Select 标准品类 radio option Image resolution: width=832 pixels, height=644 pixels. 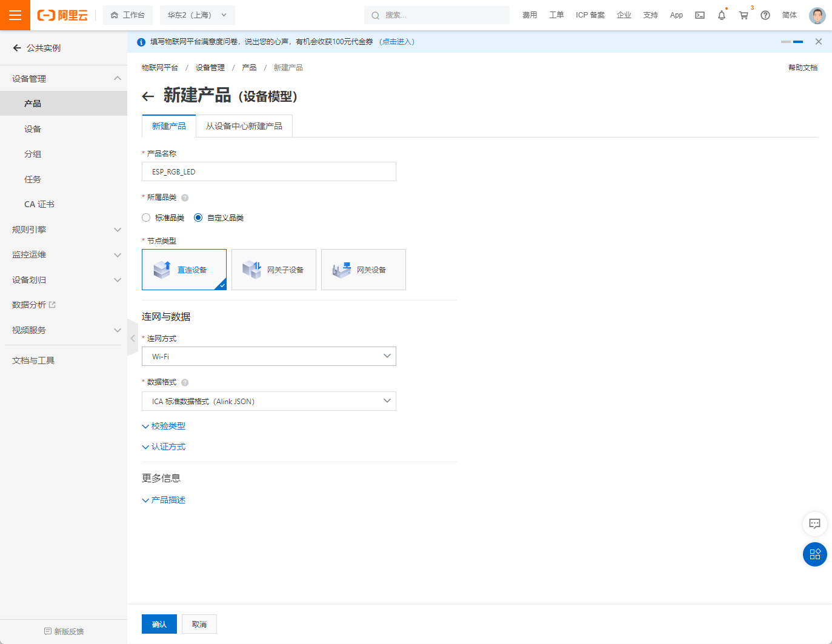145,217
